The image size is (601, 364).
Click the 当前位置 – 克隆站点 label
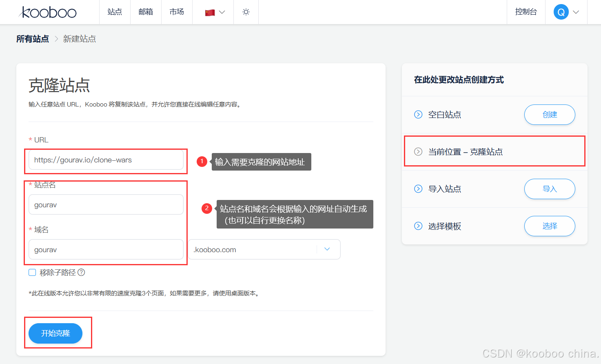coord(466,152)
